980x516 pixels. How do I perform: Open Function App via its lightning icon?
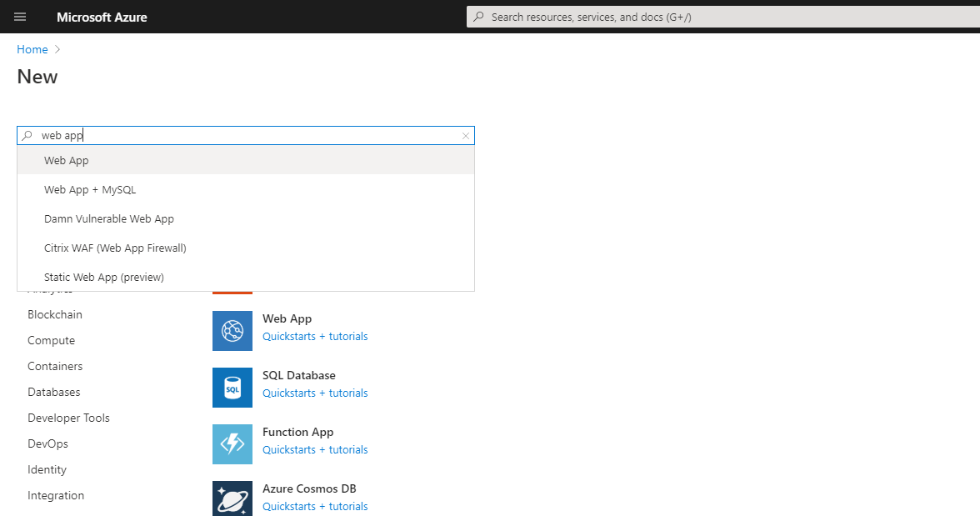(x=232, y=443)
